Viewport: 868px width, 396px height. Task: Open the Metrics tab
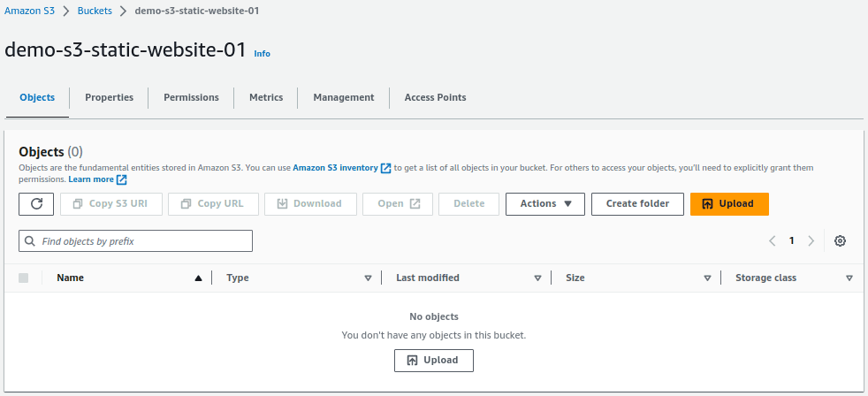coord(266,97)
